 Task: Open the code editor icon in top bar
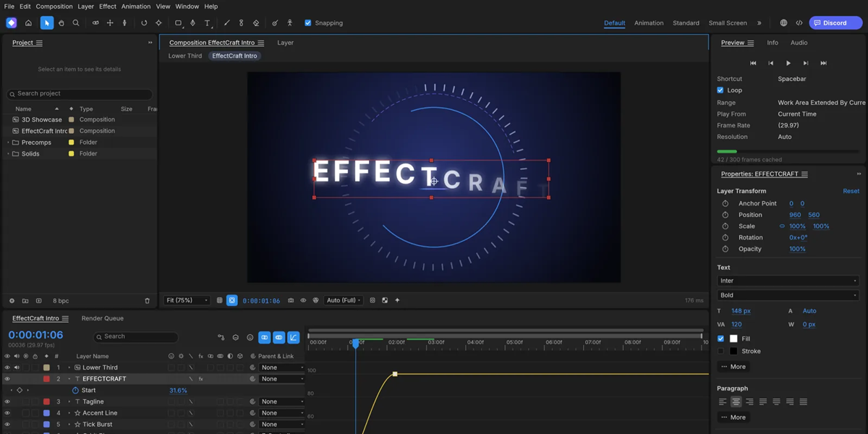[799, 23]
